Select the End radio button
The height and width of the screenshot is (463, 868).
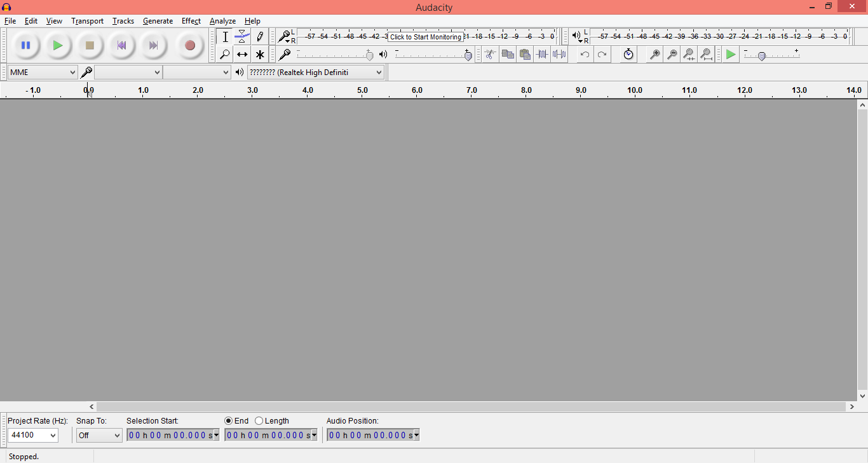click(229, 421)
